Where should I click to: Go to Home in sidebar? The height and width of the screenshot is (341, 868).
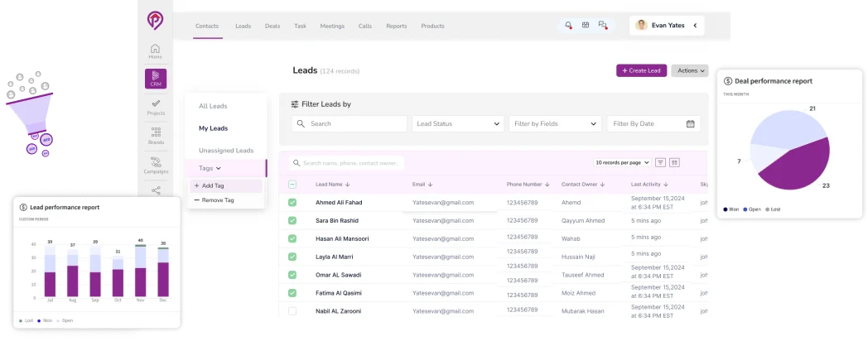click(156, 51)
